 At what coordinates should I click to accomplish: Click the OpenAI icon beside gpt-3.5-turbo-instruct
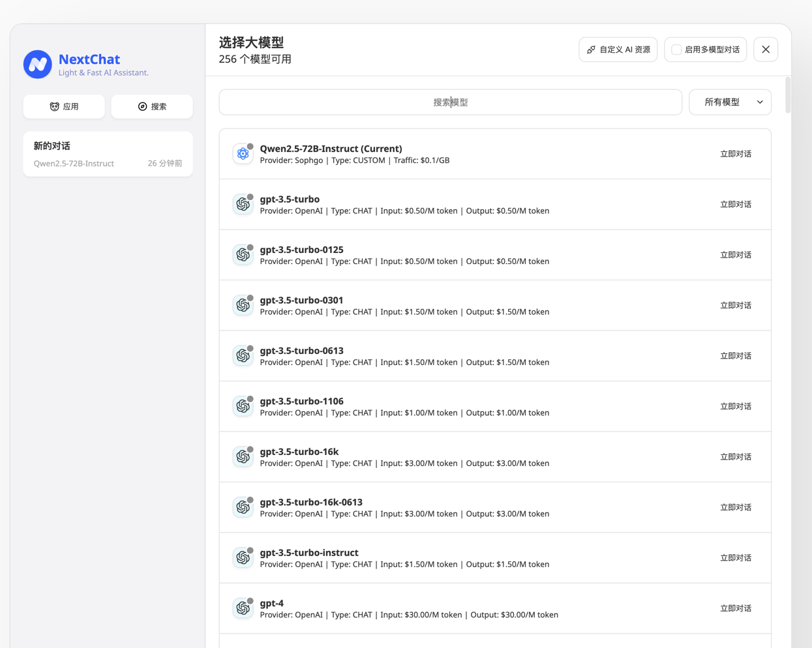tap(243, 558)
